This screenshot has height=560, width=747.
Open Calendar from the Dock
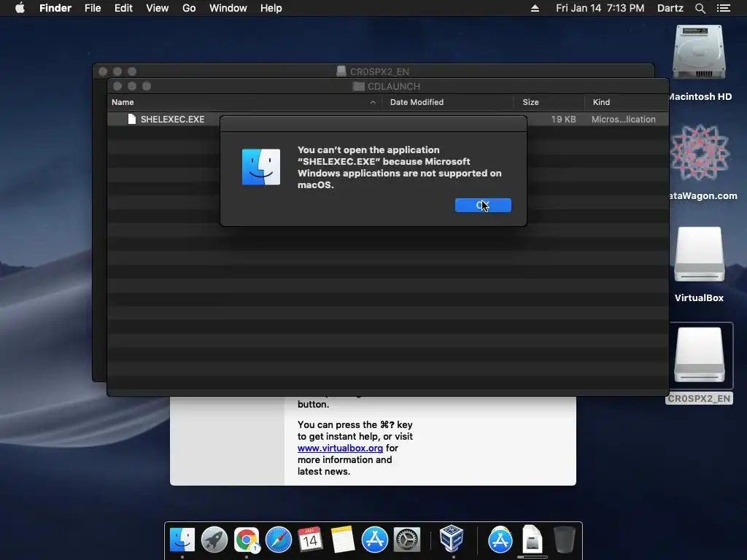coord(310,540)
